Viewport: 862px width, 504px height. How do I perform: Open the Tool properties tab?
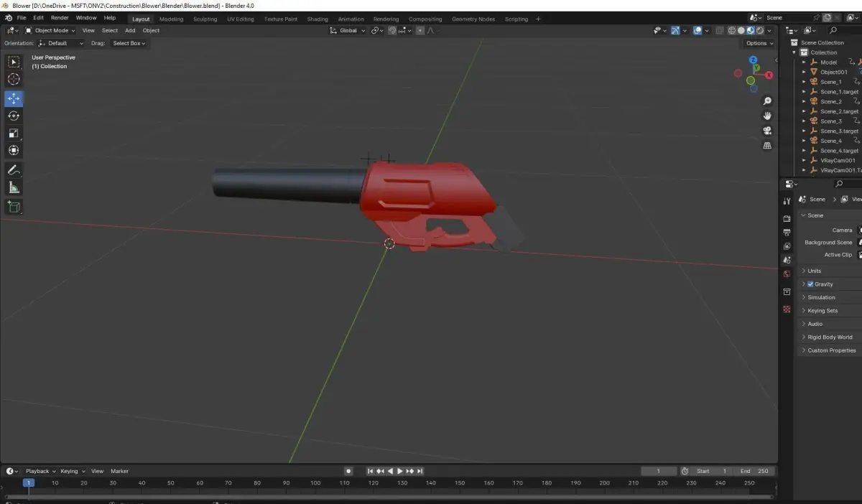[x=787, y=201]
